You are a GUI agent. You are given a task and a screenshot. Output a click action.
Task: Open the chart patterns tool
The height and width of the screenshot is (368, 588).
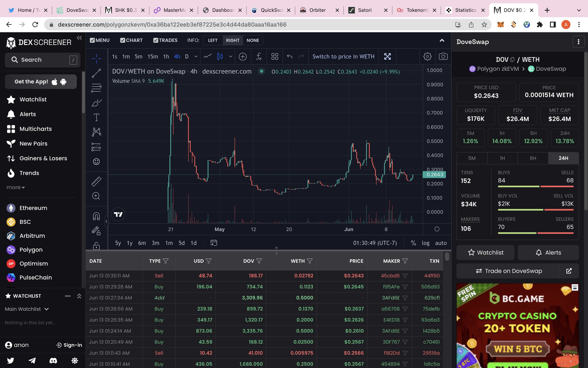pyautogui.click(x=96, y=132)
